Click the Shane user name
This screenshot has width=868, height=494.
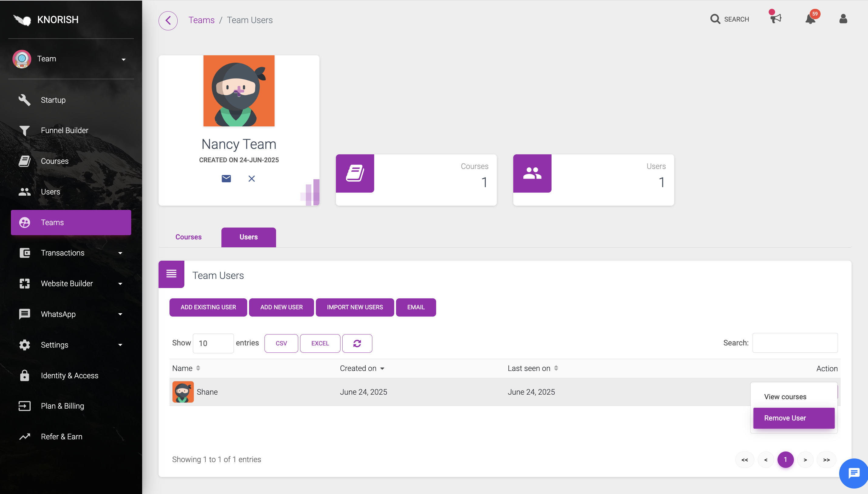pos(207,392)
